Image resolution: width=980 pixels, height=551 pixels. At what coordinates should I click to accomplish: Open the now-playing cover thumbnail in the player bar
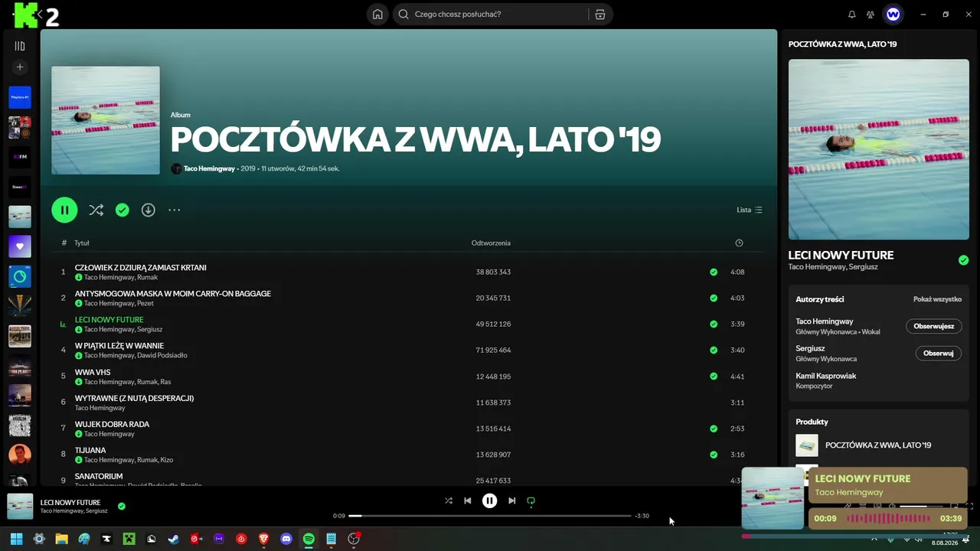pos(20,506)
